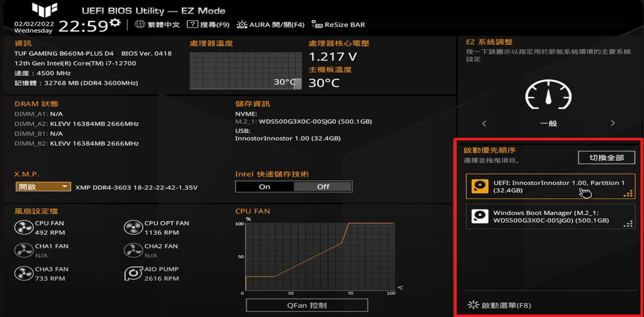Set Intel rapid storage technology Off
This screenshot has width=644, height=317.
coord(323,187)
